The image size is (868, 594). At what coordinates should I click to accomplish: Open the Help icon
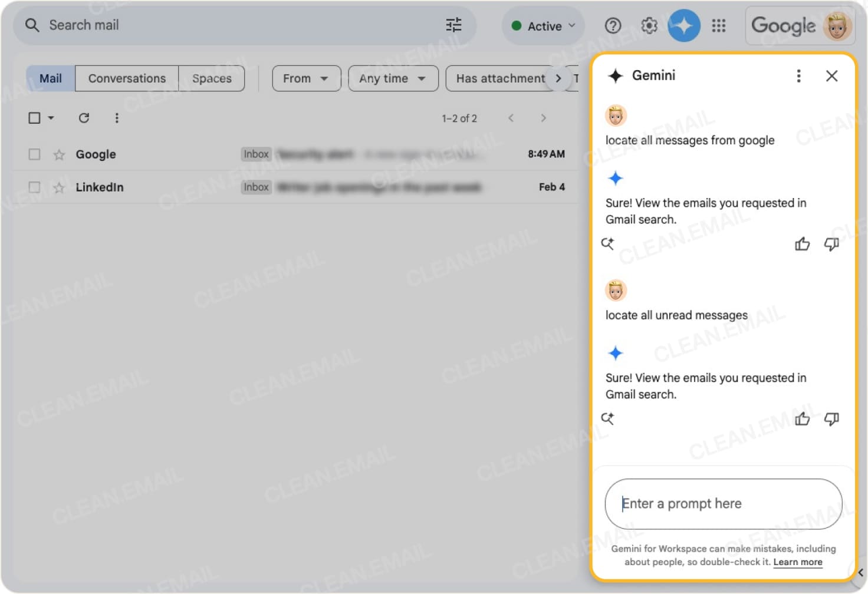click(x=613, y=25)
